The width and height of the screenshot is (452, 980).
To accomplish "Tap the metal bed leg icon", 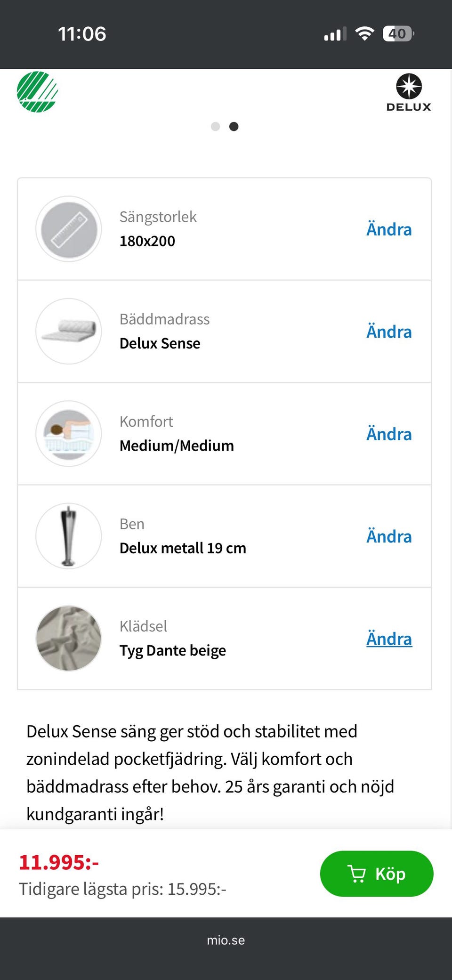I will coord(69,536).
